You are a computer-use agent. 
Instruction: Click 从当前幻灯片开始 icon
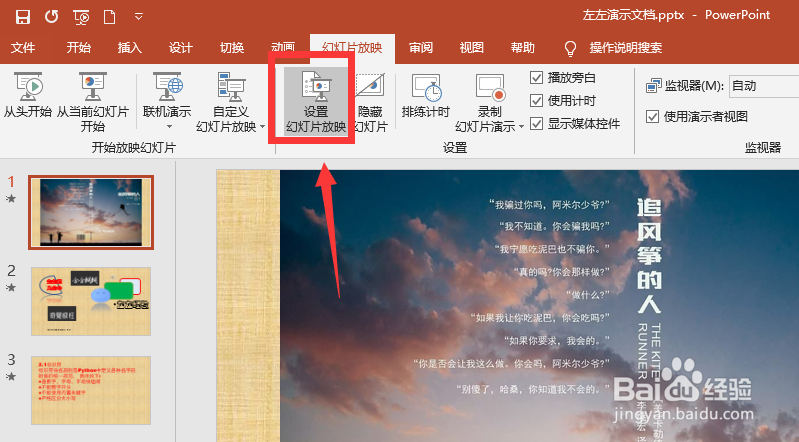coord(92,87)
